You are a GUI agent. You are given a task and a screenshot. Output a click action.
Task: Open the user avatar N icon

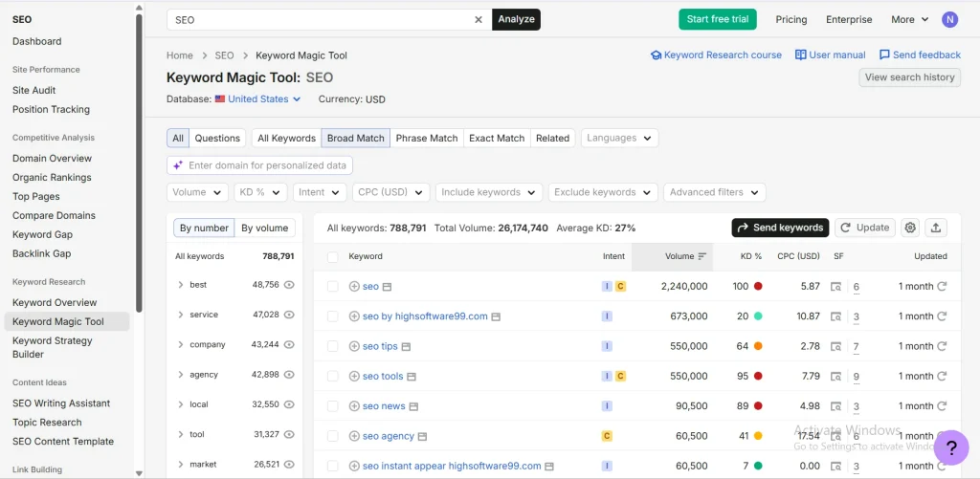949,19
